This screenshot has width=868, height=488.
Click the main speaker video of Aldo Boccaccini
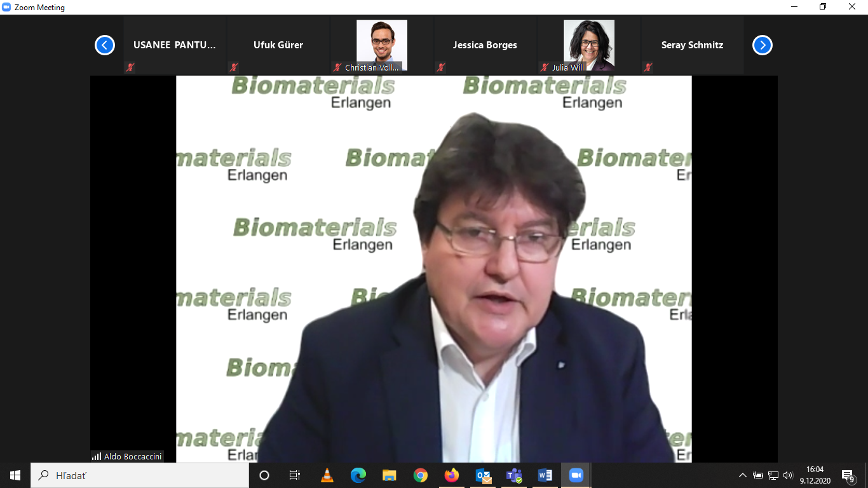point(434,269)
